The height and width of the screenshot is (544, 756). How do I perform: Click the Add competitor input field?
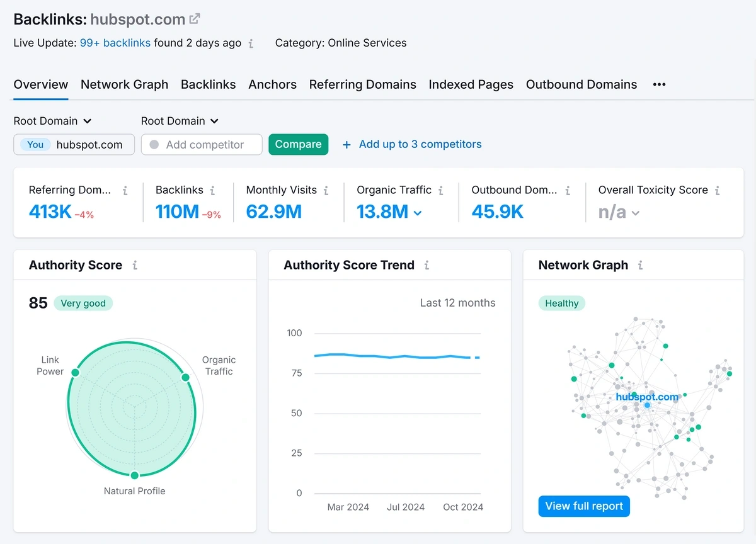click(x=202, y=144)
